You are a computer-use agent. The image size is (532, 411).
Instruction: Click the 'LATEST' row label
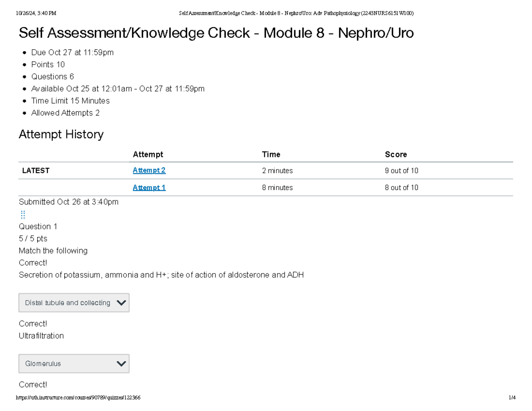[x=36, y=170]
